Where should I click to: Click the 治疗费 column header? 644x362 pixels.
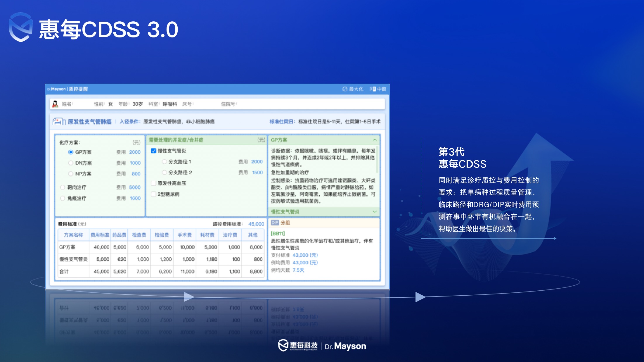(230, 235)
